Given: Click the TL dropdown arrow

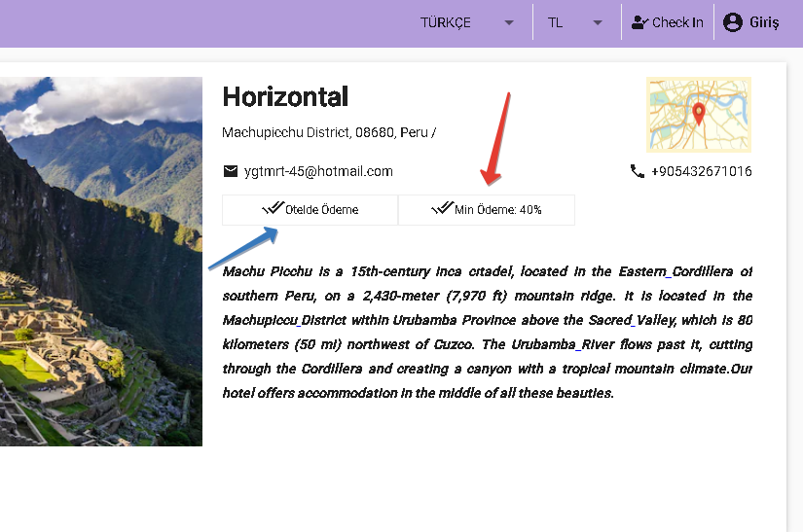Looking at the screenshot, I should pos(598,22).
